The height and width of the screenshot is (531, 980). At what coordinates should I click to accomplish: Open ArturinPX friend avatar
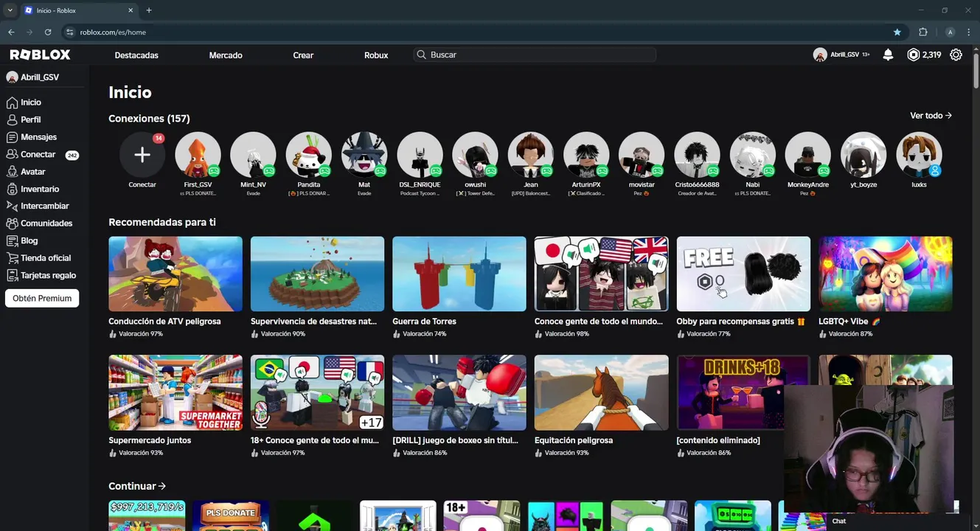pos(586,155)
